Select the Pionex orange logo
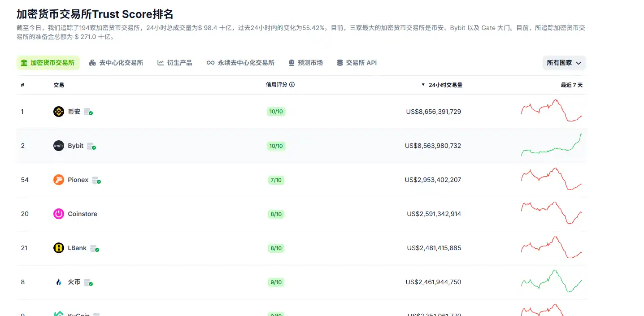644x316 pixels. pyautogui.click(x=58, y=180)
